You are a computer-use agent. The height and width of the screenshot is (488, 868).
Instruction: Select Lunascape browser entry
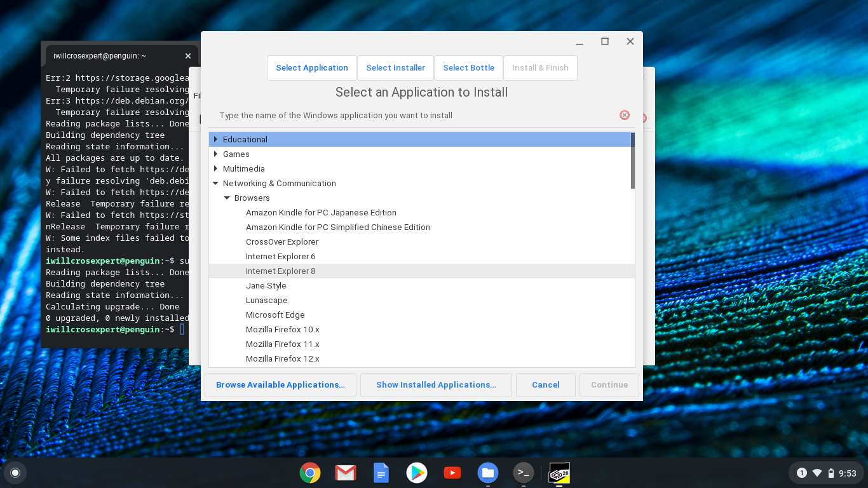point(267,300)
